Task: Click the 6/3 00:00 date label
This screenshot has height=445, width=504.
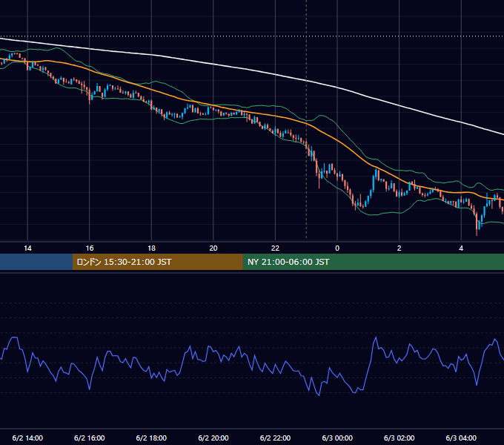Action: tap(337, 438)
